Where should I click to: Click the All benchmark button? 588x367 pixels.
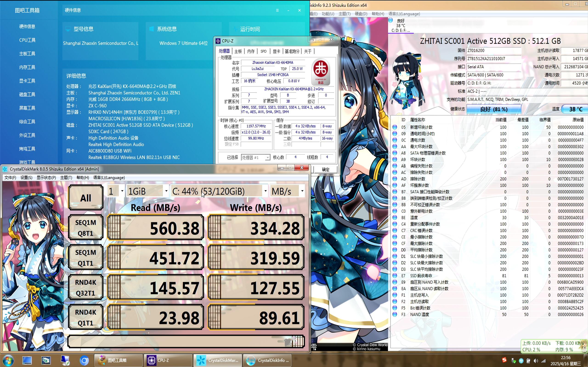86,197
